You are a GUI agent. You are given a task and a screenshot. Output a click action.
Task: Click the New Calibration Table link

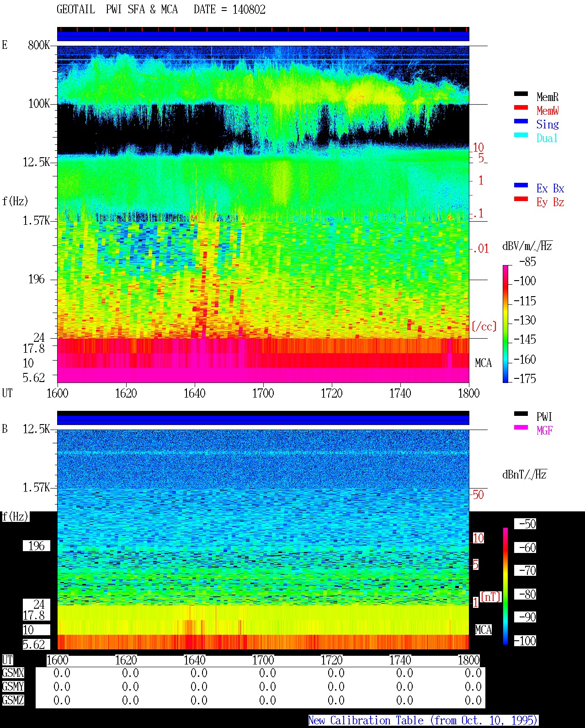click(x=423, y=721)
